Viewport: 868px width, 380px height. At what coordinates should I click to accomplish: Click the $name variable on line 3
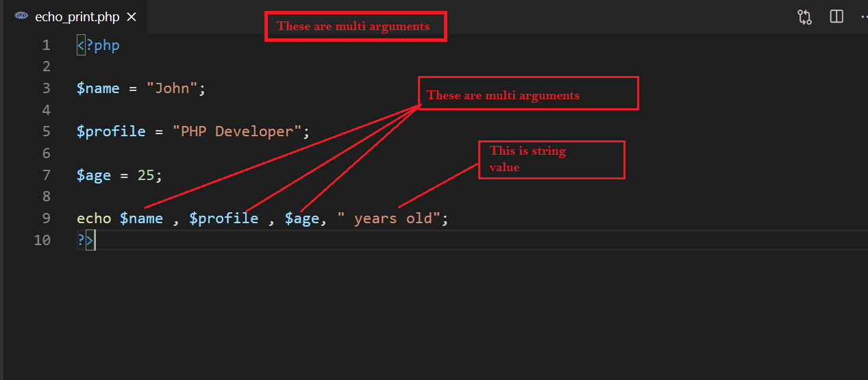pyautogui.click(x=98, y=88)
